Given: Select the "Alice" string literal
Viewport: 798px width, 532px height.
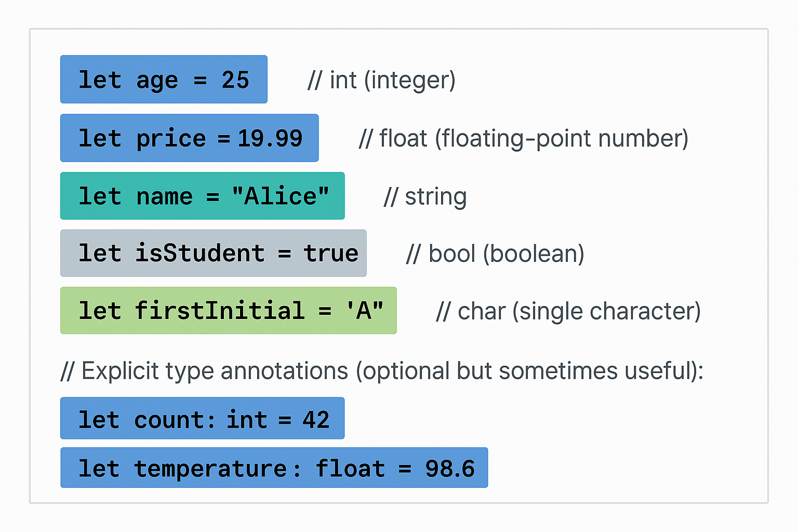Looking at the screenshot, I should click(x=281, y=196).
